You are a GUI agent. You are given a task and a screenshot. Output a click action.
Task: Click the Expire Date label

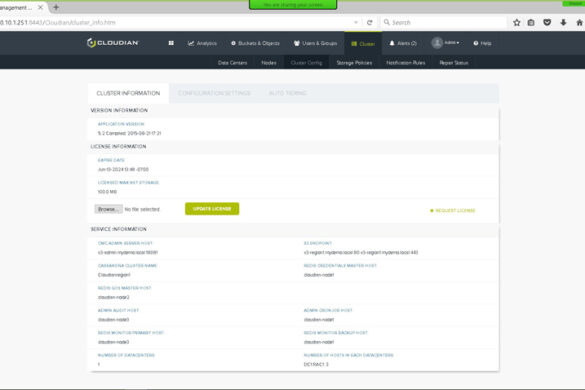[x=111, y=160]
